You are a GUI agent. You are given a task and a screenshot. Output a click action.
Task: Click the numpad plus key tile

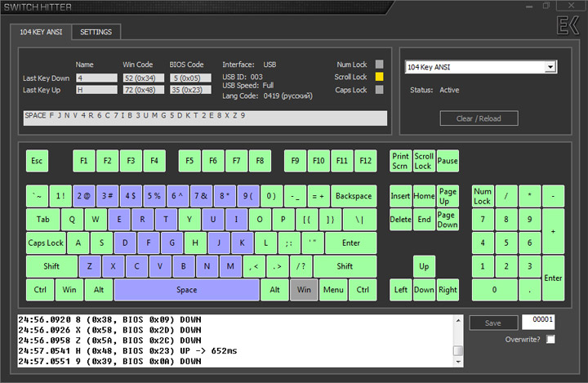click(x=553, y=231)
